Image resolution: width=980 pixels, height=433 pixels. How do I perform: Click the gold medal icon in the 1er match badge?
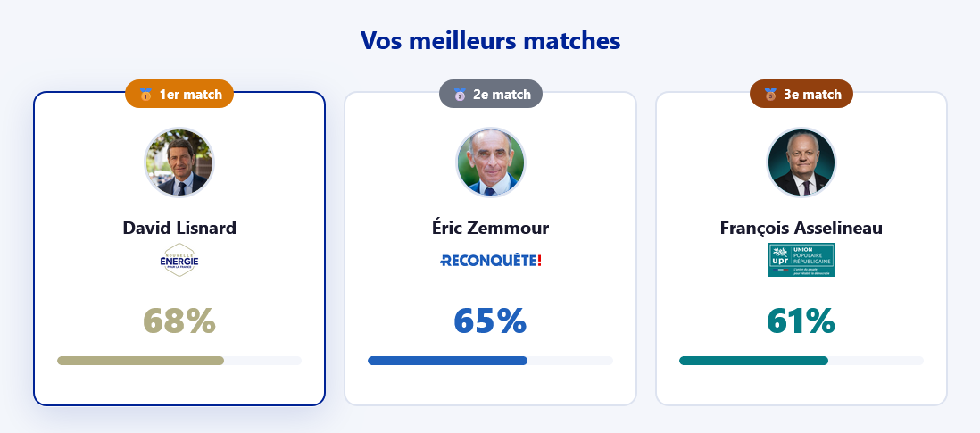(145, 95)
